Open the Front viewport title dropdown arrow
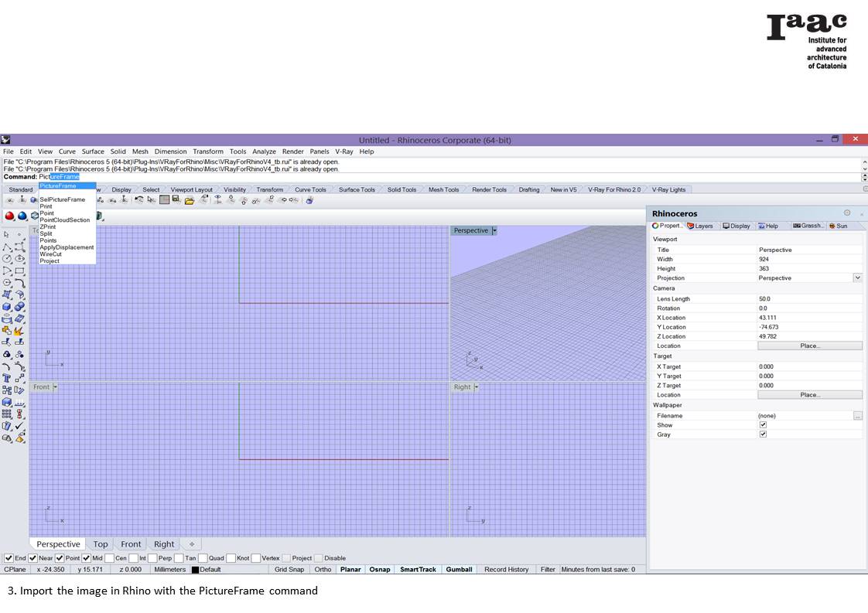The image size is (868, 613). [x=56, y=387]
